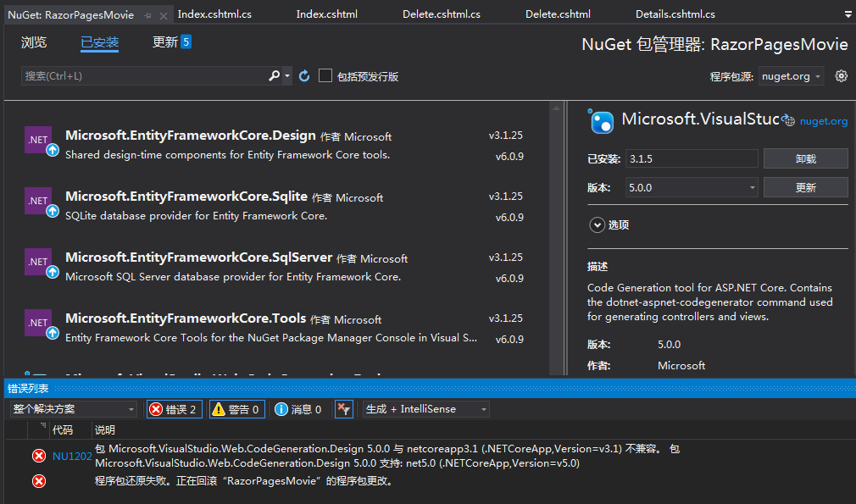Click the 错误列表 panel title bar
Screen dimensions: 856x504
click(430, 388)
